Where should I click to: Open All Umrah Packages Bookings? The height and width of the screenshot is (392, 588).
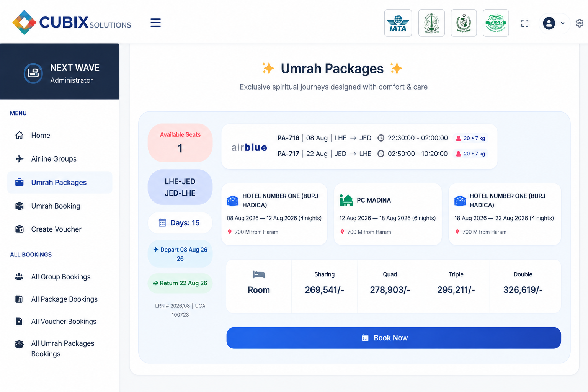coord(60,348)
